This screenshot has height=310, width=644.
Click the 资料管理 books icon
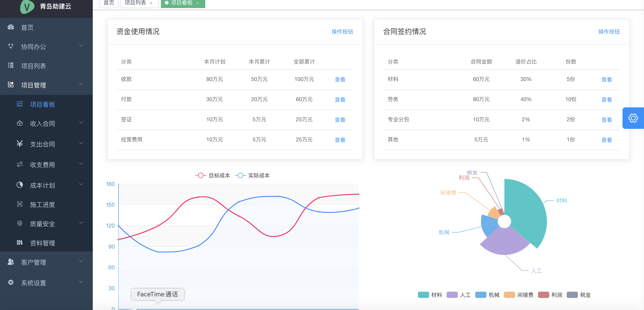20,242
